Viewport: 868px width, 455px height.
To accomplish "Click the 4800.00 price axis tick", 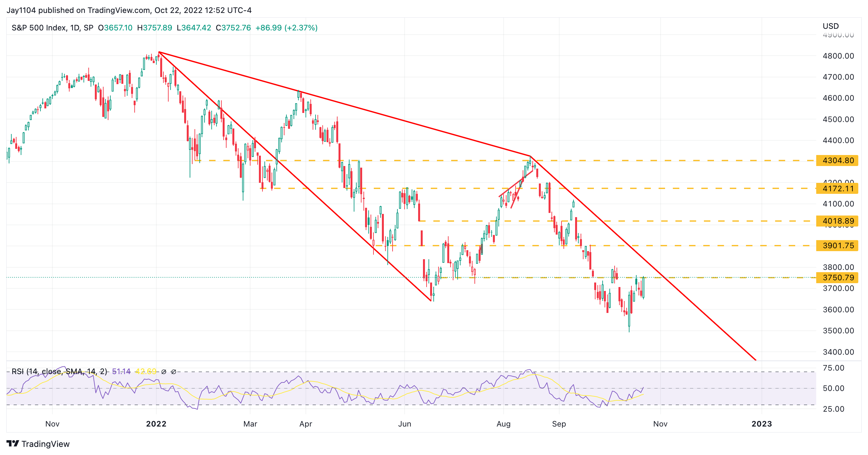I will (838, 56).
